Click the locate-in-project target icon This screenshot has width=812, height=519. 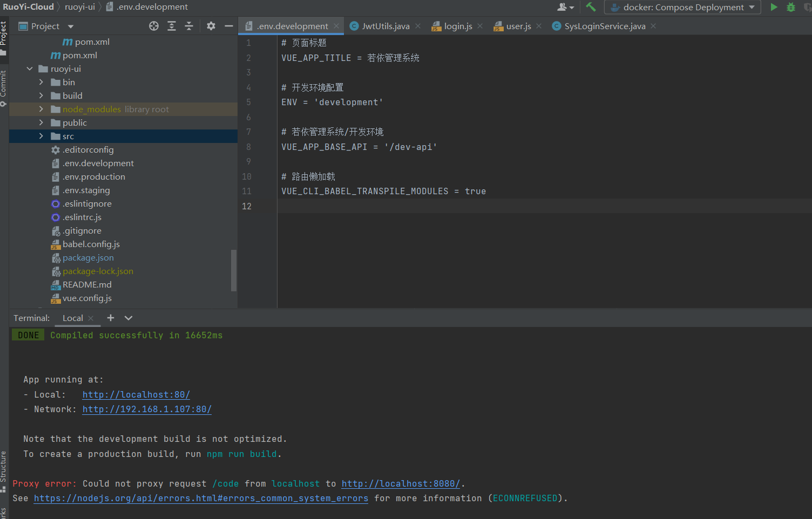[154, 26]
